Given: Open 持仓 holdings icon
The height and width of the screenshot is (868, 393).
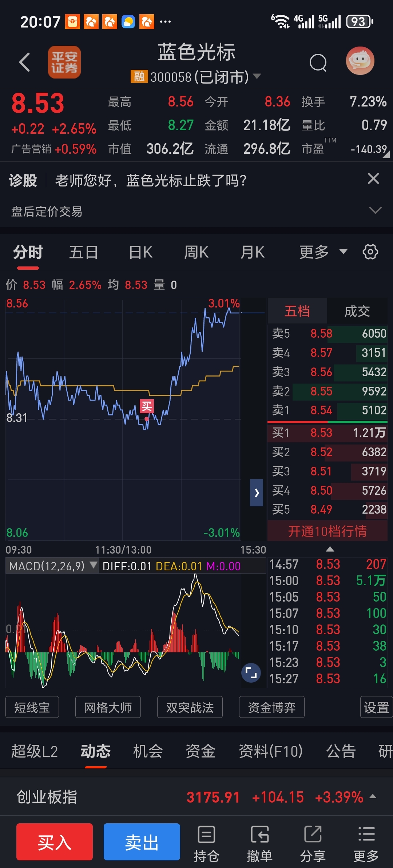Looking at the screenshot, I should click(x=206, y=844).
